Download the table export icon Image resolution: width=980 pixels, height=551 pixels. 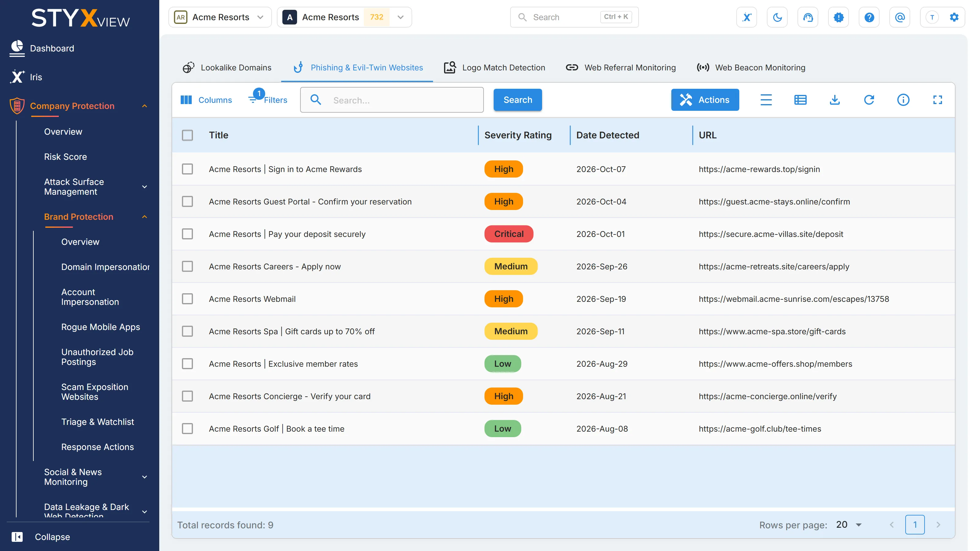(x=835, y=100)
